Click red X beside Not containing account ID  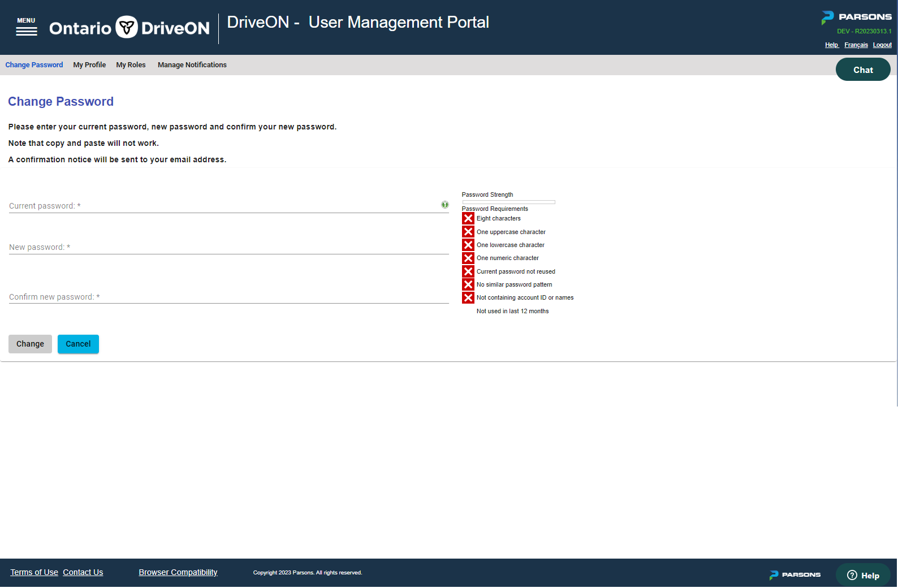(x=468, y=297)
